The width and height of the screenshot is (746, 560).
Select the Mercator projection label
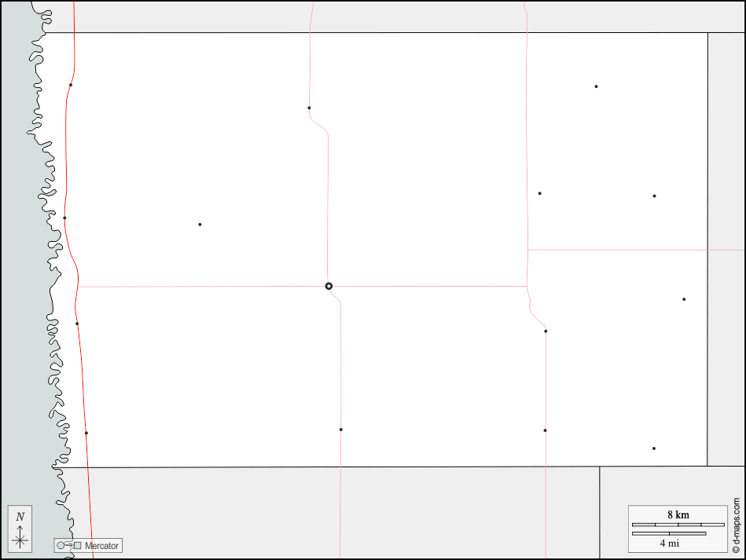pyautogui.click(x=101, y=545)
